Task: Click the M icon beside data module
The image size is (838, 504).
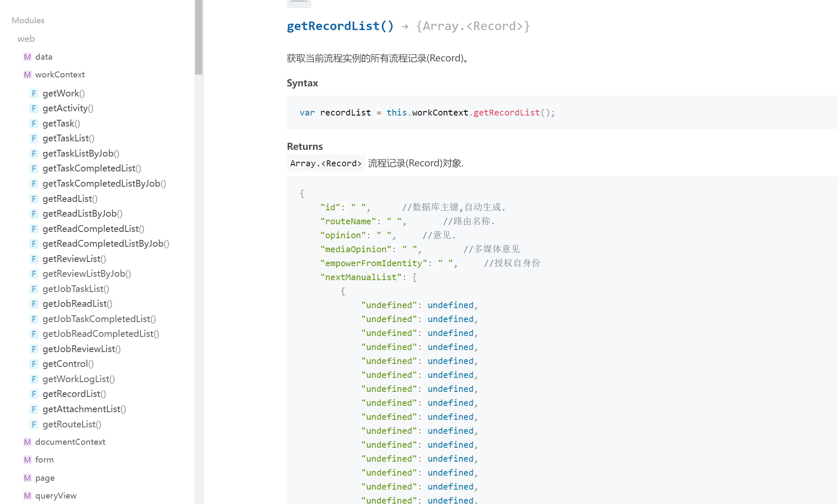Action: coord(27,57)
